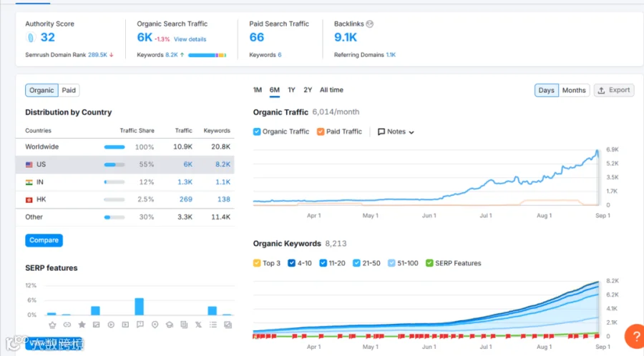
Task: Click the graduation cap knowledge panel icon
Action: tap(169, 325)
